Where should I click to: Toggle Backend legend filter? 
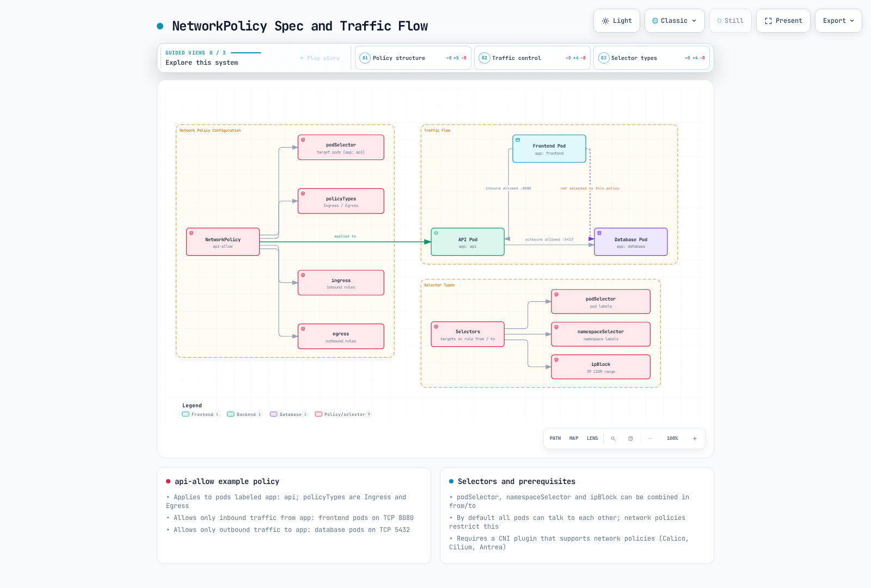pyautogui.click(x=244, y=414)
